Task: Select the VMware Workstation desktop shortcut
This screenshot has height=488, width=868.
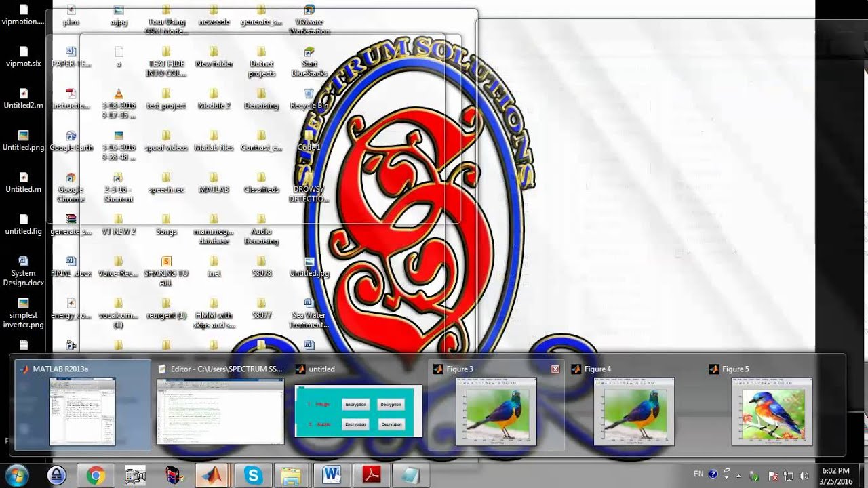Action: click(x=309, y=19)
